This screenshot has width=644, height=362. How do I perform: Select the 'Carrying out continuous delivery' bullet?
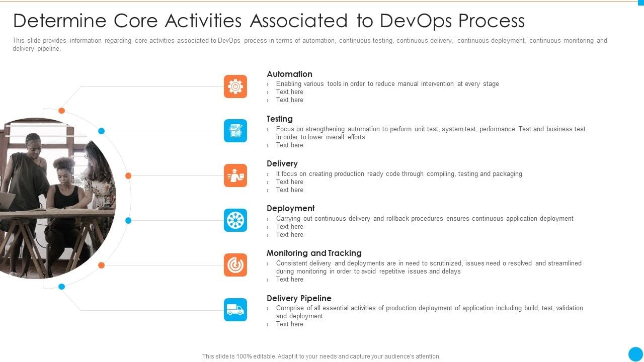(425, 219)
